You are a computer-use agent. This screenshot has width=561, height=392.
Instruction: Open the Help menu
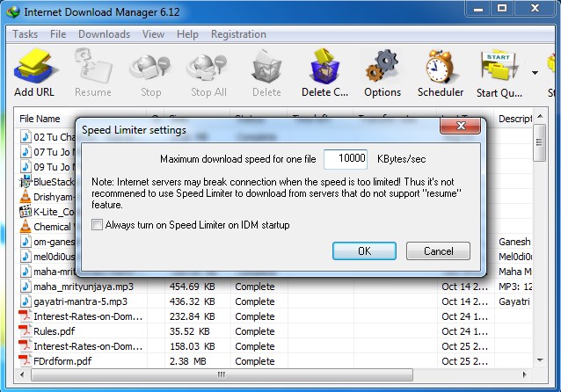click(x=187, y=34)
